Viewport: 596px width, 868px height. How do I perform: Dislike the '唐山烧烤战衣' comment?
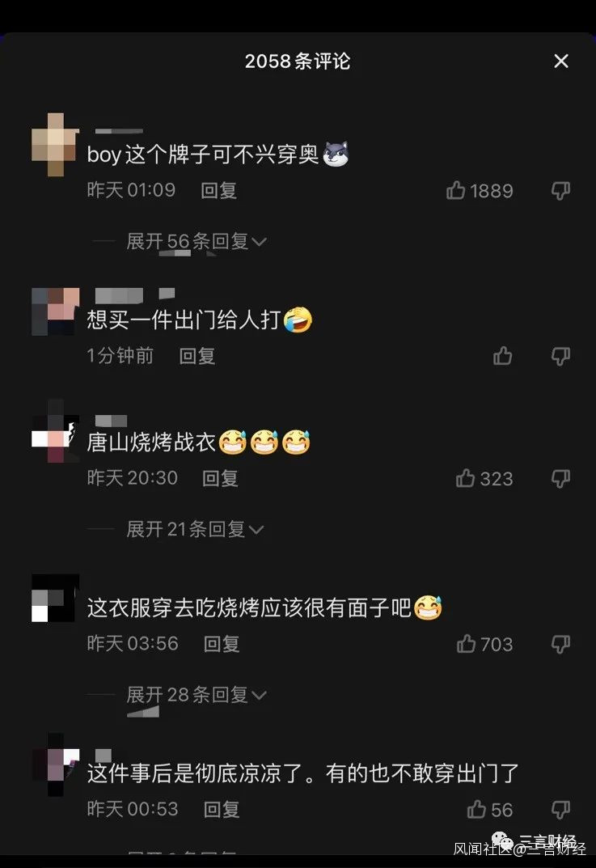[x=560, y=478]
